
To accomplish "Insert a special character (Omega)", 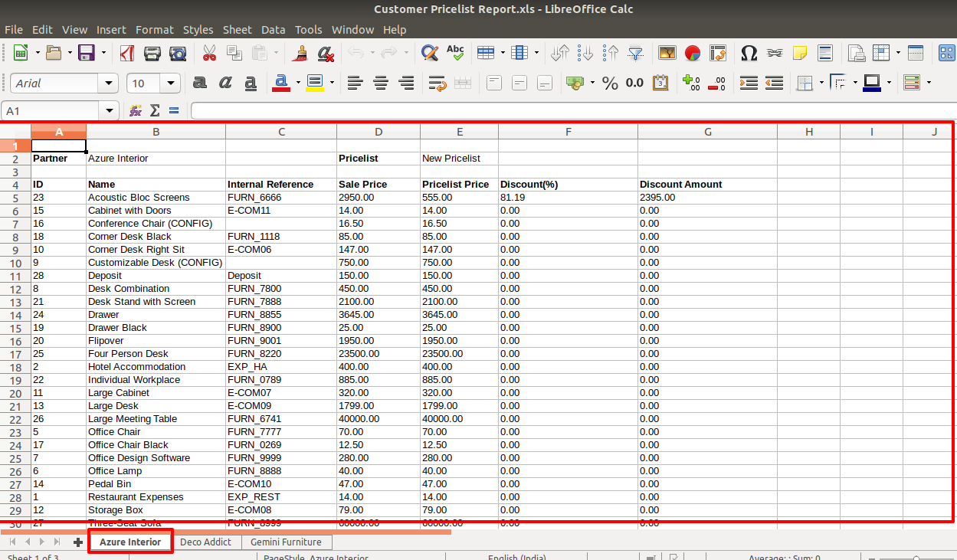I will [x=749, y=53].
